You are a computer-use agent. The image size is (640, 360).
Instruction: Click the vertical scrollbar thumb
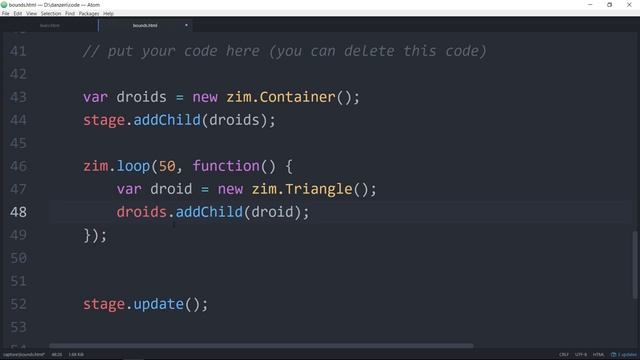click(x=635, y=264)
